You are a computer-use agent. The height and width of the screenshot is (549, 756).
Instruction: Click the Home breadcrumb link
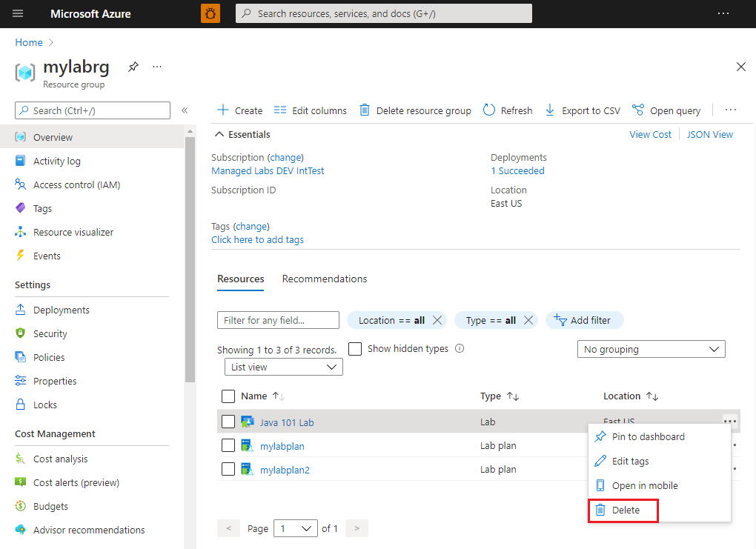(29, 42)
